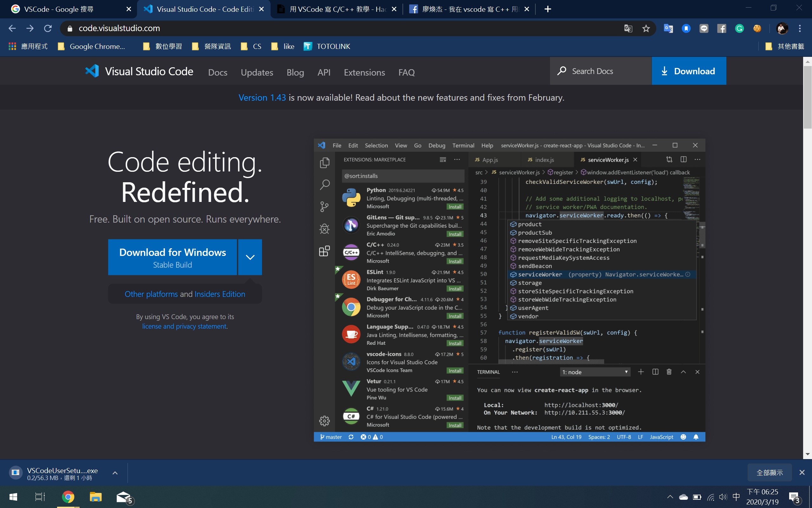This screenshot has height=508, width=812.
Task: Open the license and privacy statement link
Action: [x=184, y=326]
